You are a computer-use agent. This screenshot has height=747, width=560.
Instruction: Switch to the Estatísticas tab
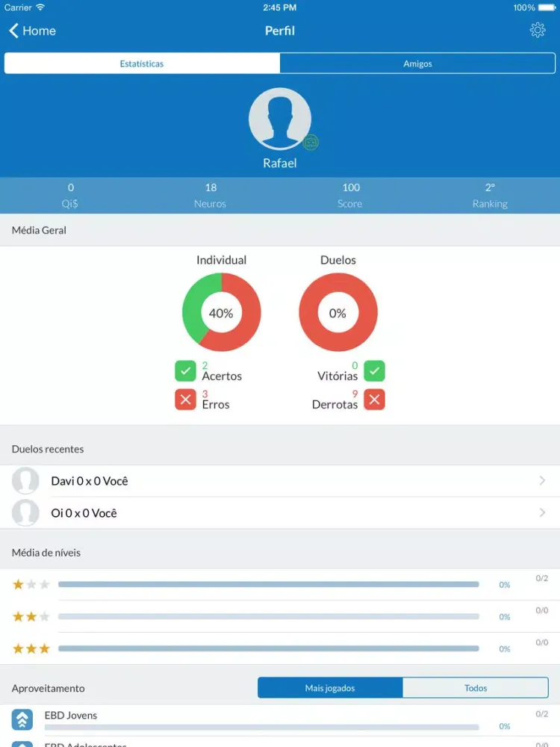coord(142,63)
